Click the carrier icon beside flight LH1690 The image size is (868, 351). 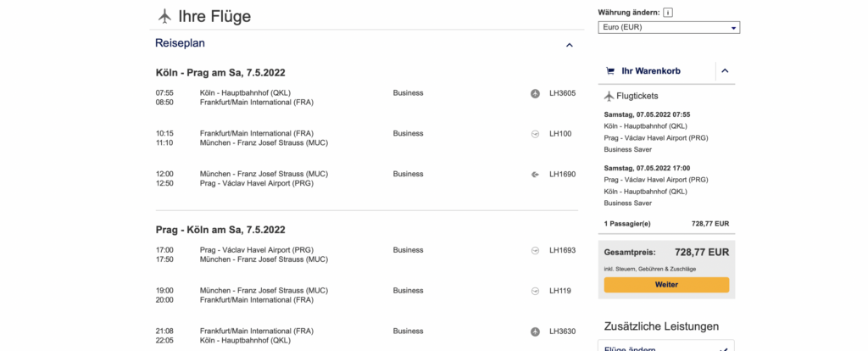(x=535, y=175)
